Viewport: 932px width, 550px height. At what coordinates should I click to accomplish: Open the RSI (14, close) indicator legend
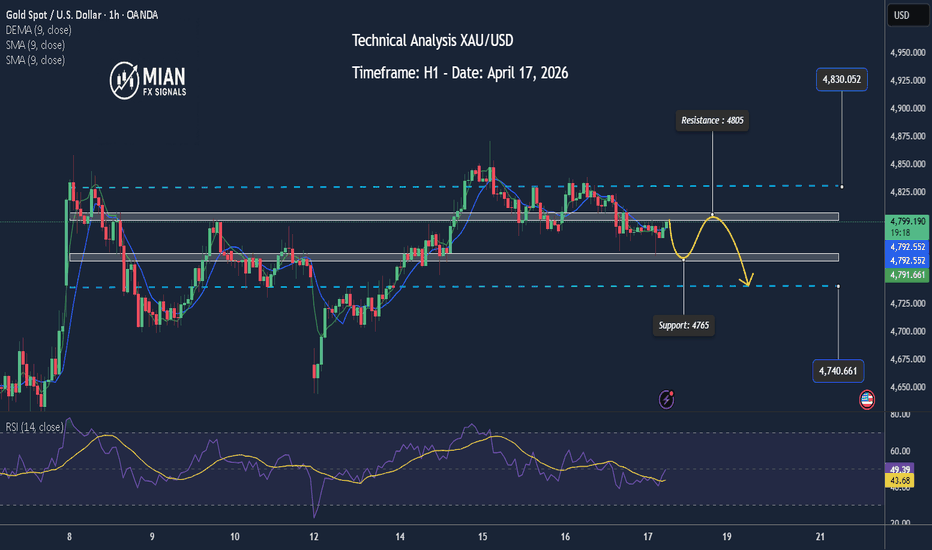click(x=34, y=427)
